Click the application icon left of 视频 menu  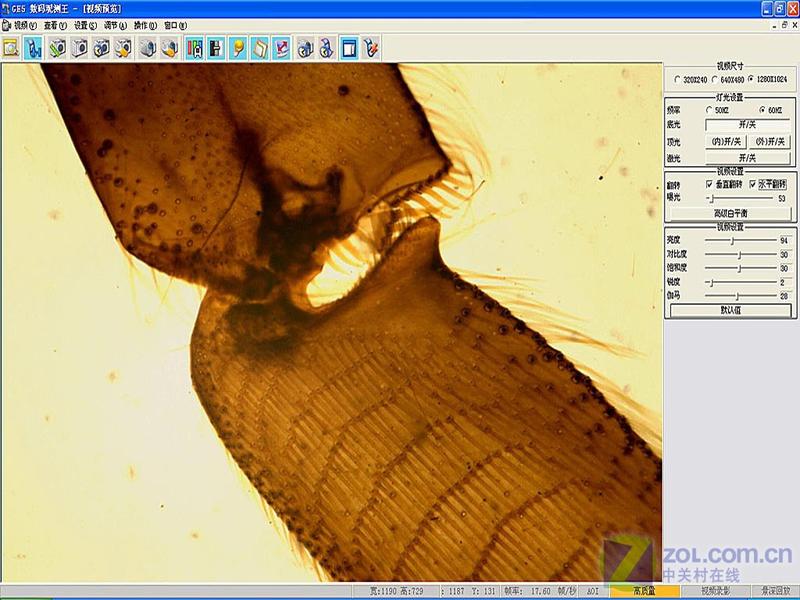click(7, 25)
